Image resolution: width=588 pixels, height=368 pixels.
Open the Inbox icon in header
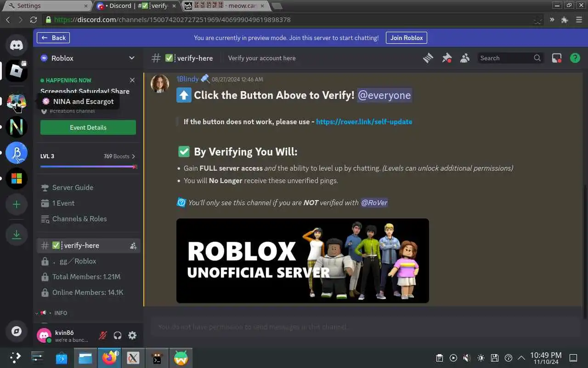click(x=557, y=58)
